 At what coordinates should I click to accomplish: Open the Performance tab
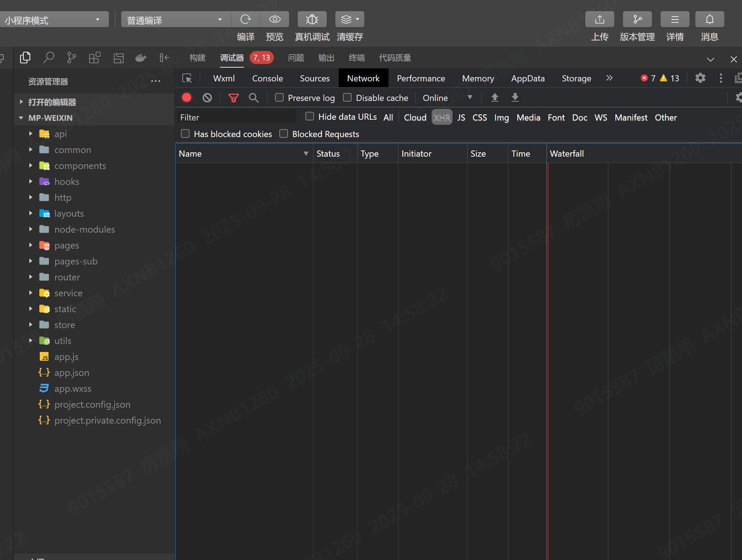tap(421, 79)
